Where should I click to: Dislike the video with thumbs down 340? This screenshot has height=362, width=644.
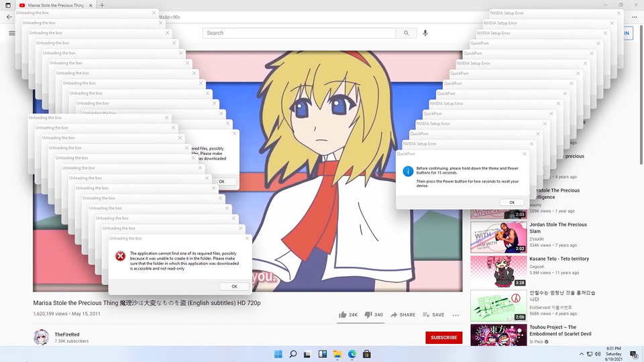click(374, 315)
